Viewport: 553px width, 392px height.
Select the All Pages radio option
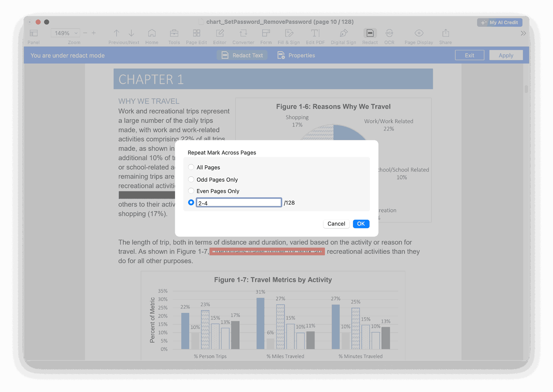point(191,167)
